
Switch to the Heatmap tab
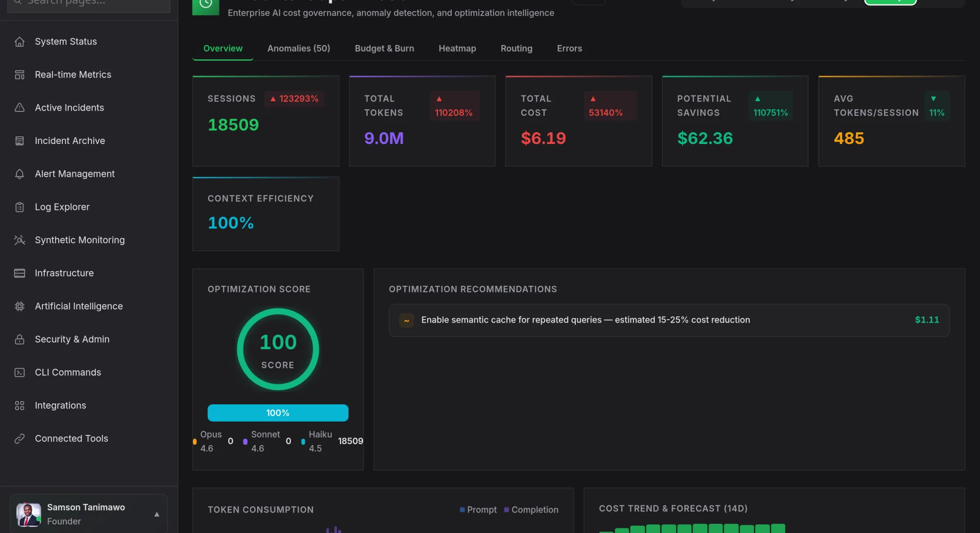(x=457, y=49)
